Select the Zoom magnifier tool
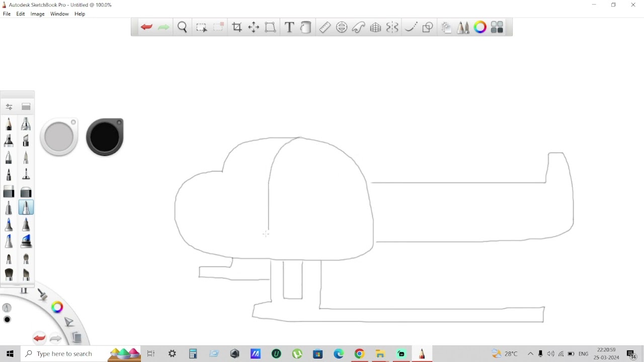644x362 pixels. tap(182, 27)
